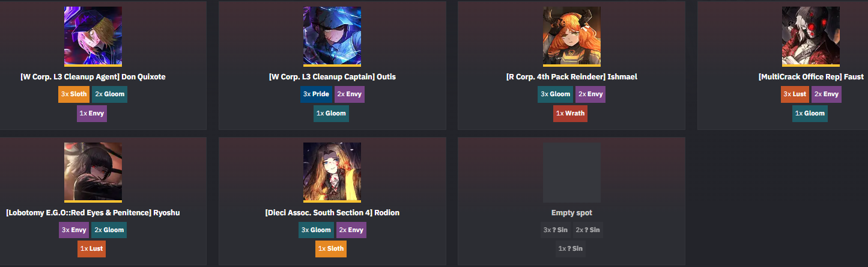Click Ishmael's 1x Wrath tag

point(570,113)
